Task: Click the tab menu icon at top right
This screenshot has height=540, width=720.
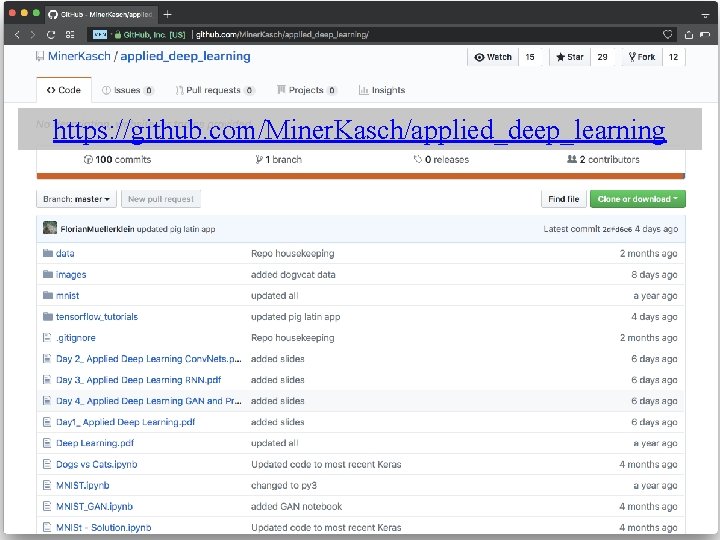Action: point(705,16)
